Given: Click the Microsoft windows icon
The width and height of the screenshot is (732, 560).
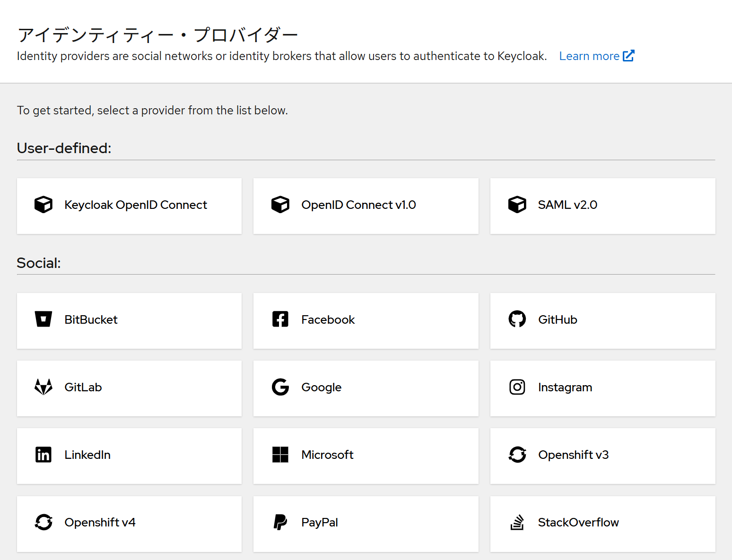Looking at the screenshot, I should coord(280,455).
